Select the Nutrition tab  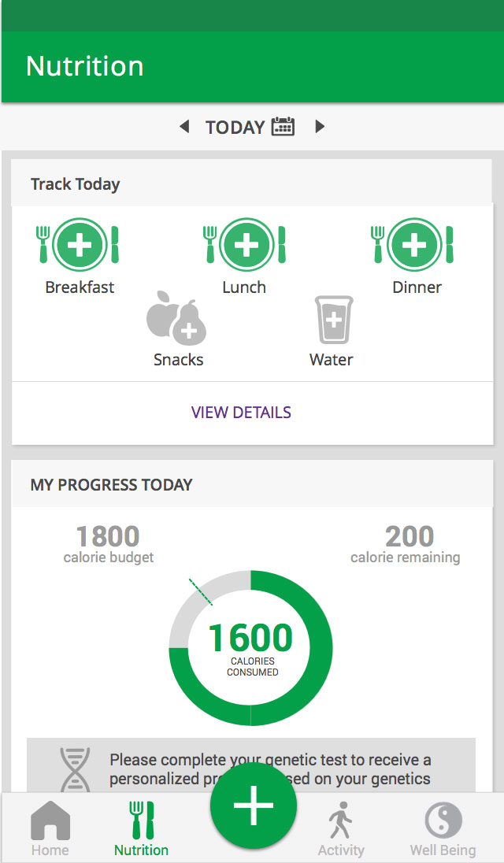(142, 830)
